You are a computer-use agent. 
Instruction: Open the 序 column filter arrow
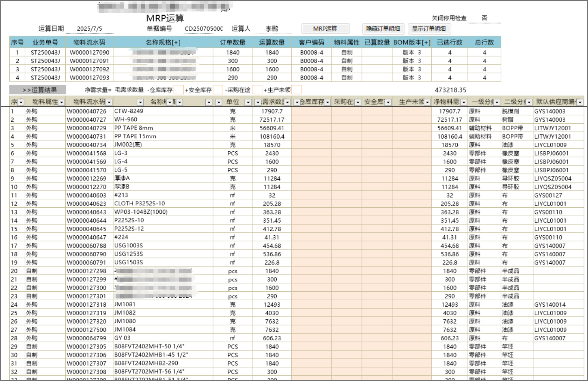21,102
